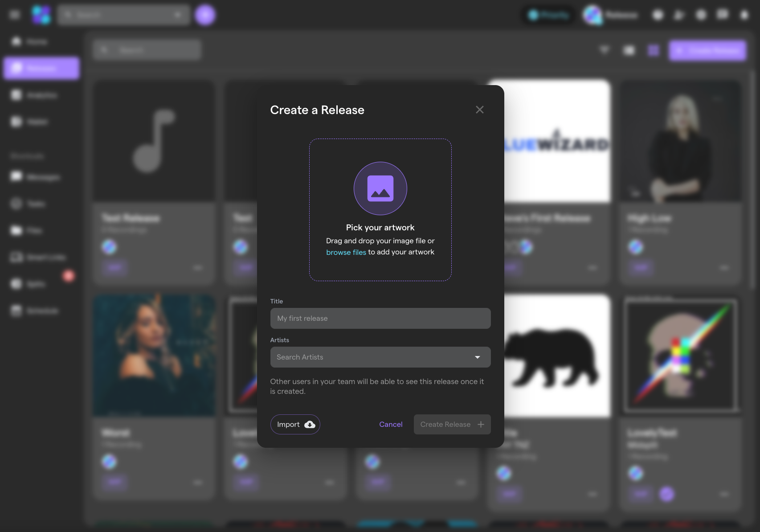This screenshot has height=532, width=760.
Task: Open the hamburger menu in the top bar
Action: pos(15,15)
